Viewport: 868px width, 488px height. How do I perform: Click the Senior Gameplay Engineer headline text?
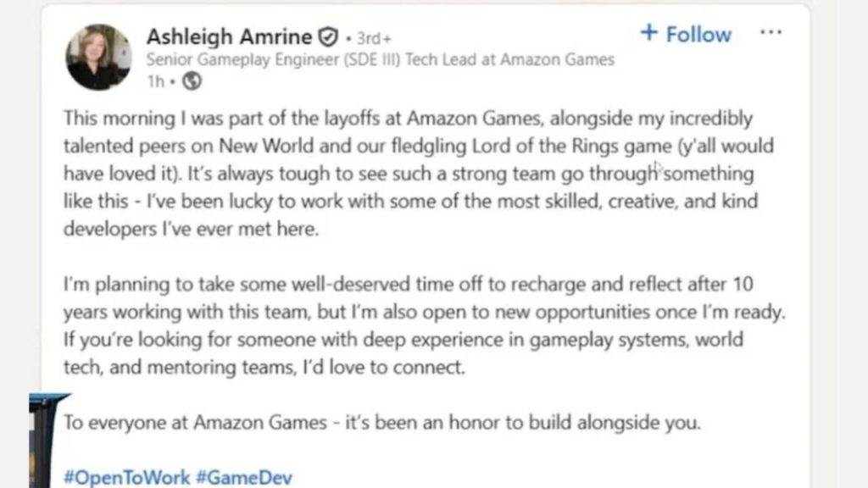tap(380, 60)
